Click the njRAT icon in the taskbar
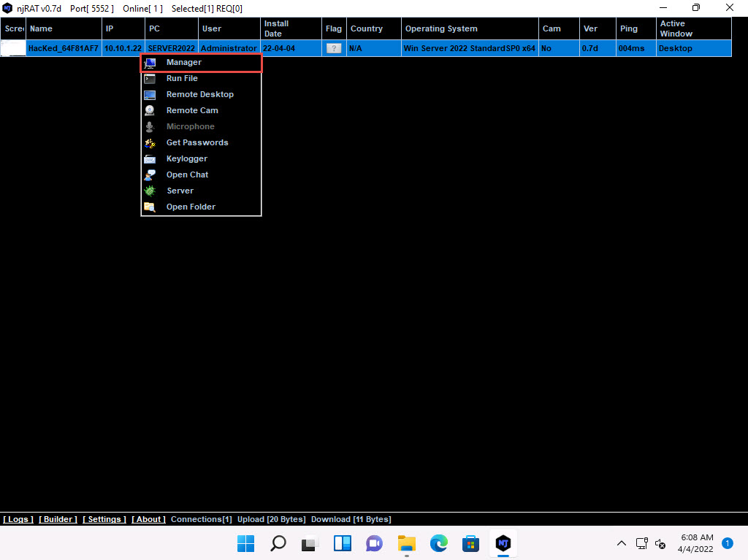 (x=503, y=543)
